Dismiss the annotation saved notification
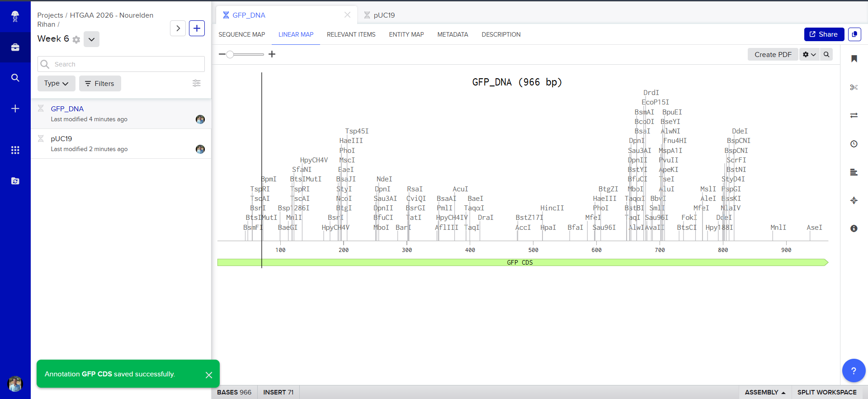The width and height of the screenshot is (868, 399). coord(209,375)
